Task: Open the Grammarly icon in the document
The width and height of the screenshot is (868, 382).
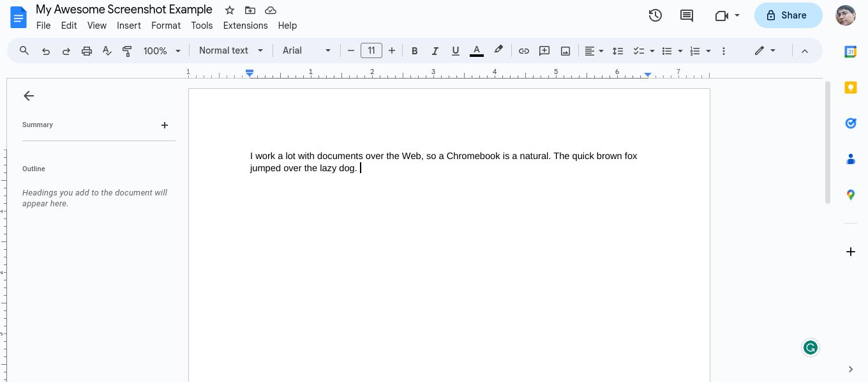Action: (811, 348)
